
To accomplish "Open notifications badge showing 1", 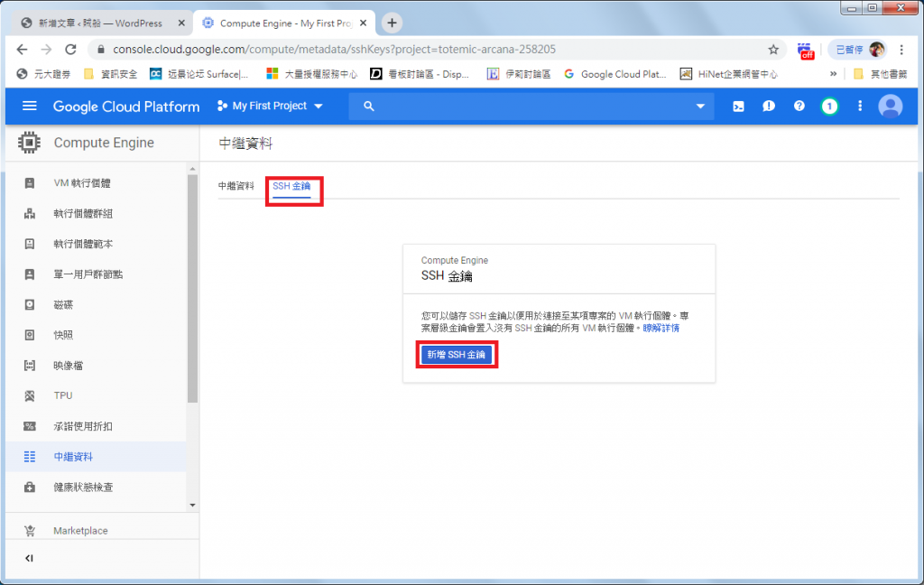I will (829, 107).
